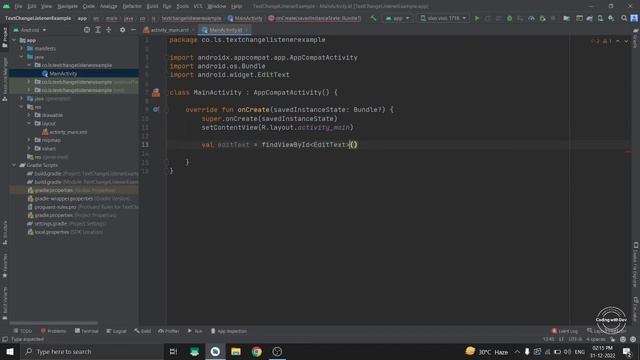Open the device selector dropdown
640x360 pixels.
click(443, 18)
